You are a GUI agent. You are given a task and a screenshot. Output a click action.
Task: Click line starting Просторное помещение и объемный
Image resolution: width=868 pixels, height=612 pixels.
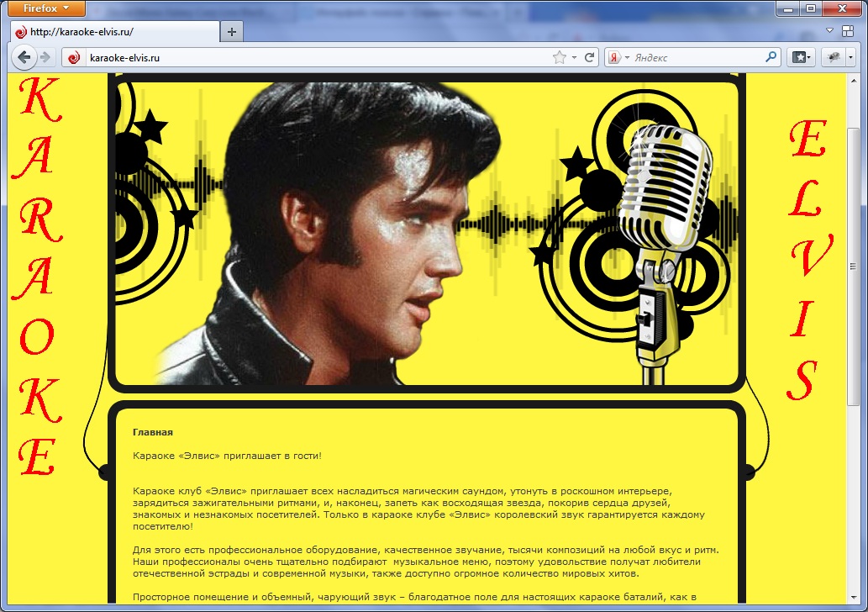tap(414, 597)
